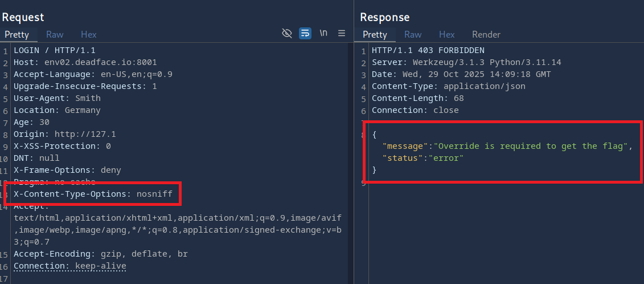
Task: Open the Response Render tab
Action: pos(486,34)
